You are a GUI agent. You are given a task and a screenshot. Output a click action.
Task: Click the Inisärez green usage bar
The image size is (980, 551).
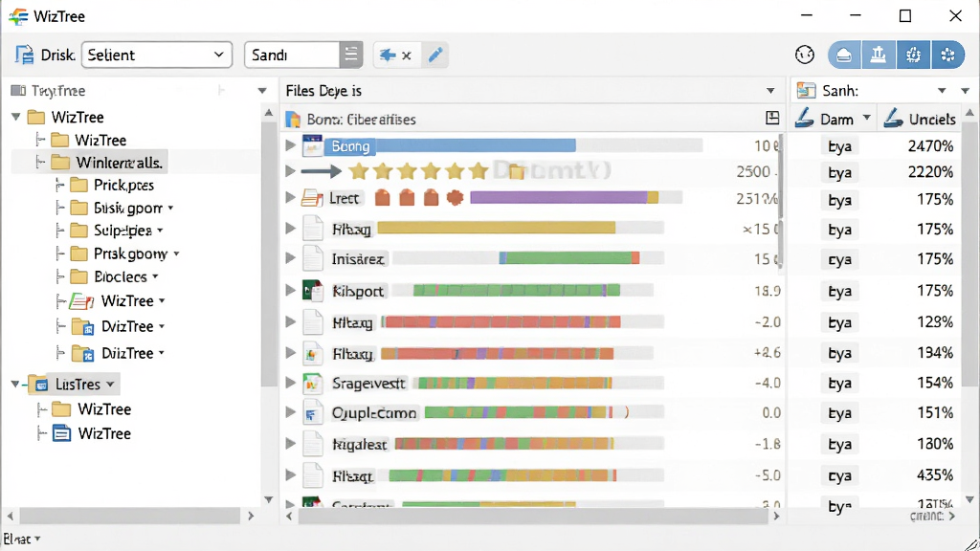point(568,258)
